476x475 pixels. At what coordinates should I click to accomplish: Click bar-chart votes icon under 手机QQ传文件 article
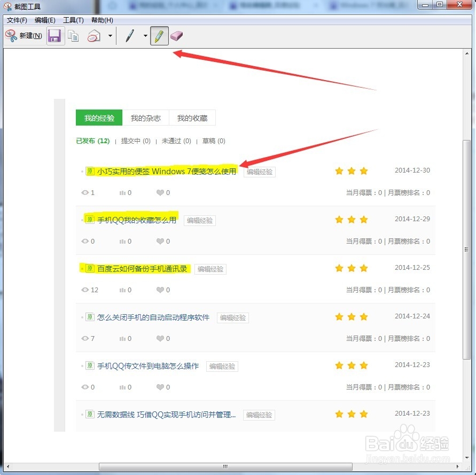122,387
